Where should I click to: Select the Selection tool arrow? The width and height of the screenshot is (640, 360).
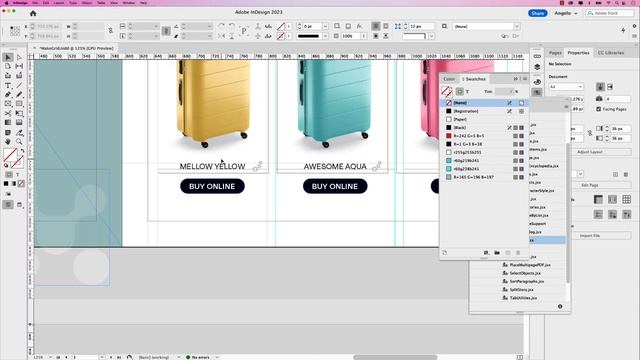click(8, 58)
